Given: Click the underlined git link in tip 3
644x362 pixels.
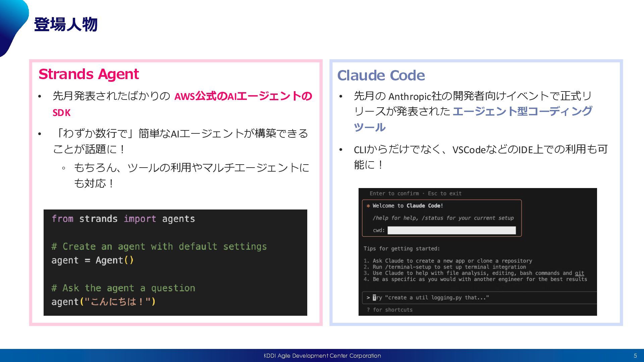Looking at the screenshot, I should (x=579, y=273).
